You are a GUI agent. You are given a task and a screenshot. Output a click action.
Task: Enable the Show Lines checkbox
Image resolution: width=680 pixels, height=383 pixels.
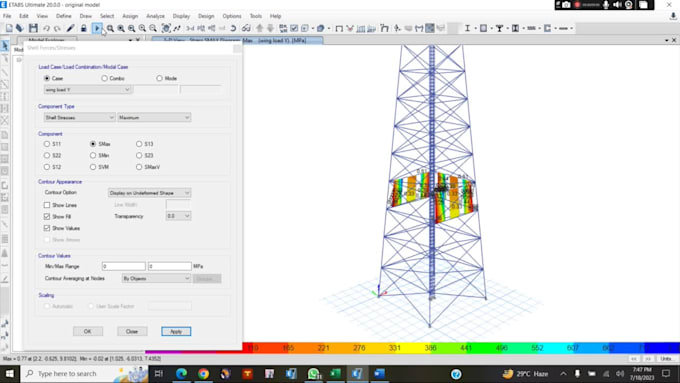[x=47, y=205]
